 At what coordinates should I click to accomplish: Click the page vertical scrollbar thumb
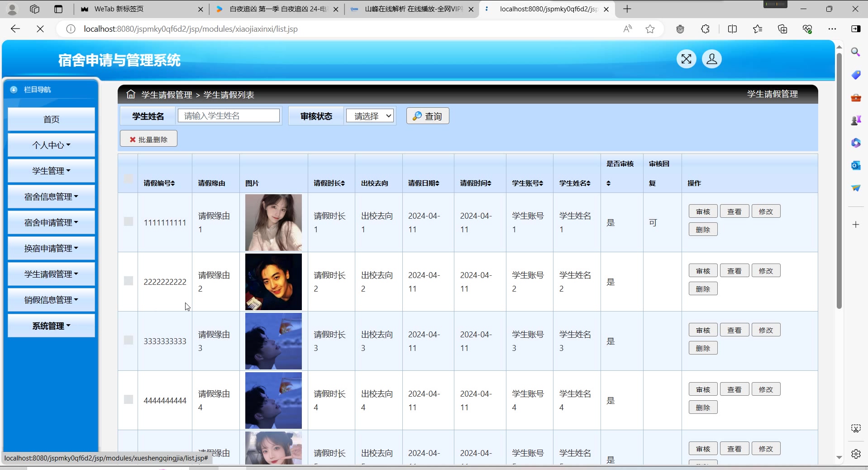tap(839, 181)
